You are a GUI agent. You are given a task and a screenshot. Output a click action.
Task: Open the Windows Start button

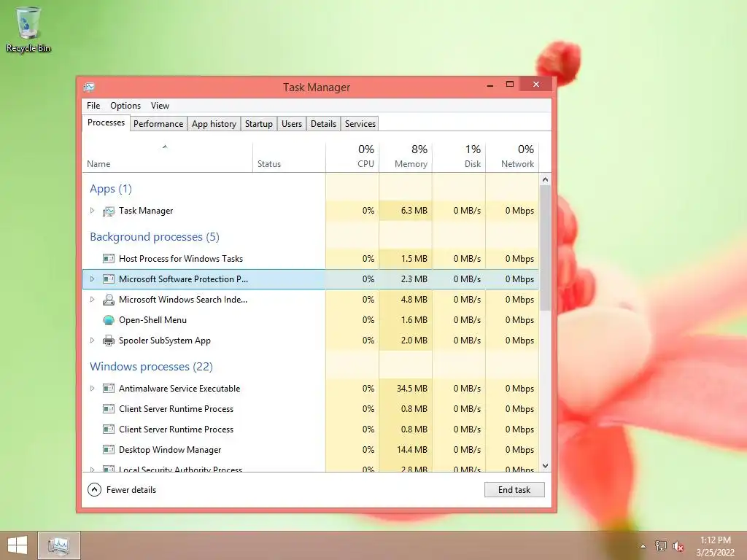pyautogui.click(x=18, y=545)
